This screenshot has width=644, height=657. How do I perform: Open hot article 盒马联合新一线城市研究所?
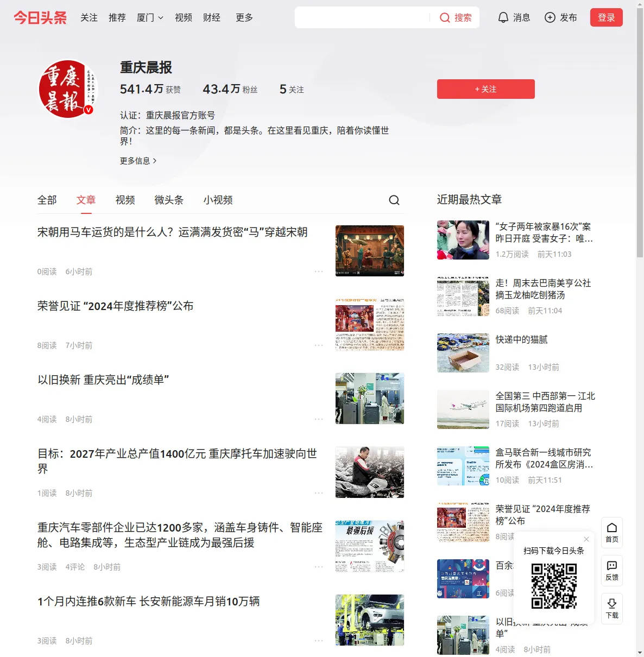pos(544,458)
